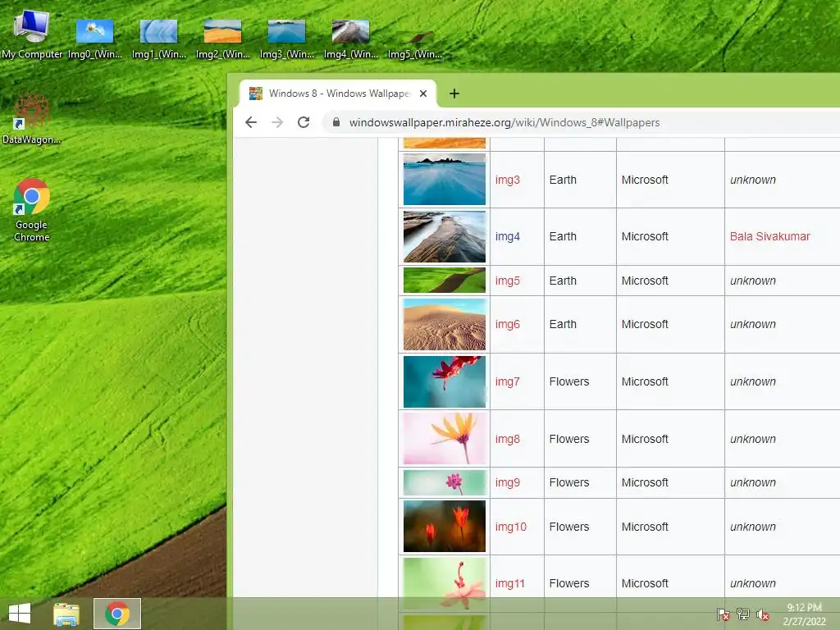Open the img7 link
840x630 pixels.
point(507,381)
